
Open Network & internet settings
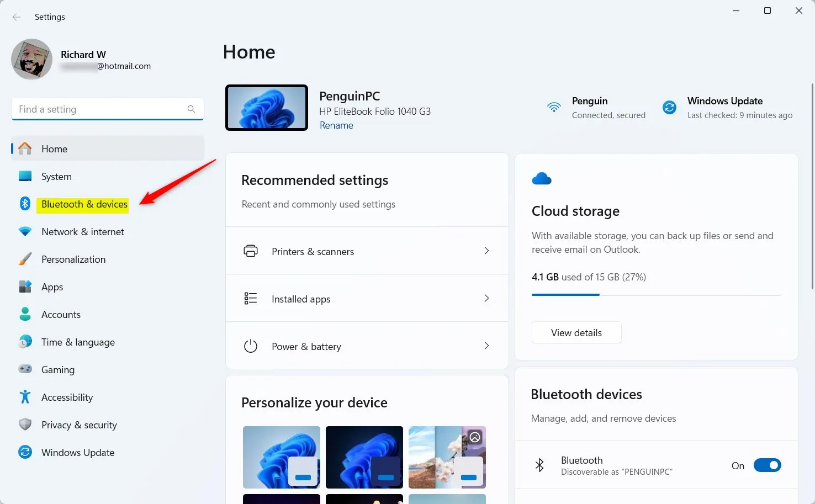coord(82,231)
